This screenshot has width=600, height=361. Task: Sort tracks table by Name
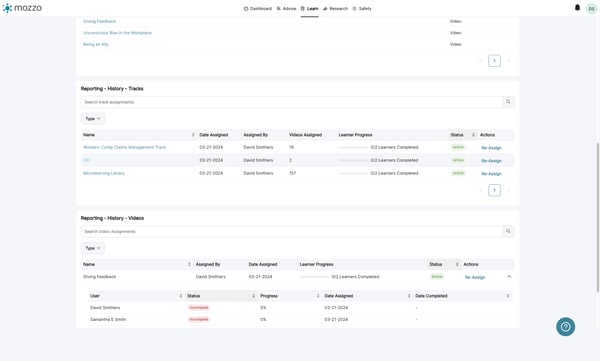pos(193,135)
